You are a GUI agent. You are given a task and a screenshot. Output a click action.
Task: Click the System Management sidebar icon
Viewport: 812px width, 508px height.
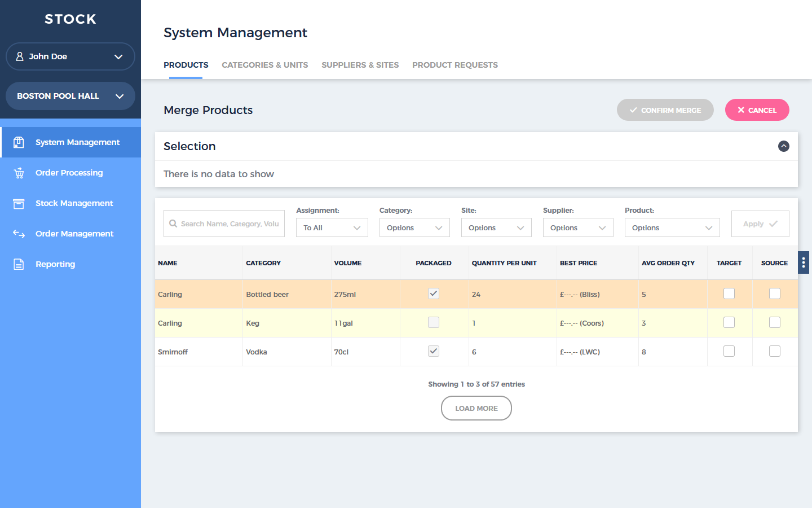tap(19, 142)
